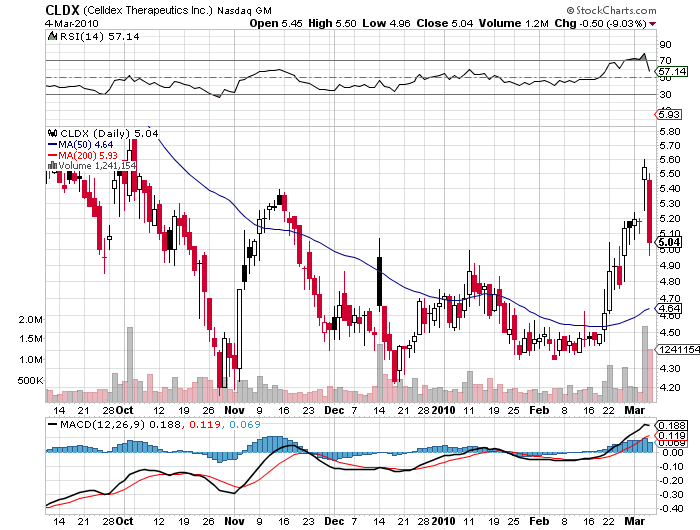Click the Volume 1,241,154 legend text
Screen dimensions: 700x530
point(98,165)
